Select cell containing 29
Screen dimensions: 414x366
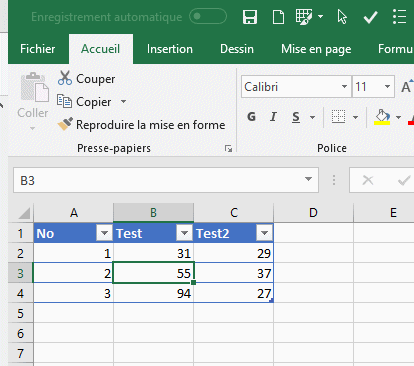233,253
